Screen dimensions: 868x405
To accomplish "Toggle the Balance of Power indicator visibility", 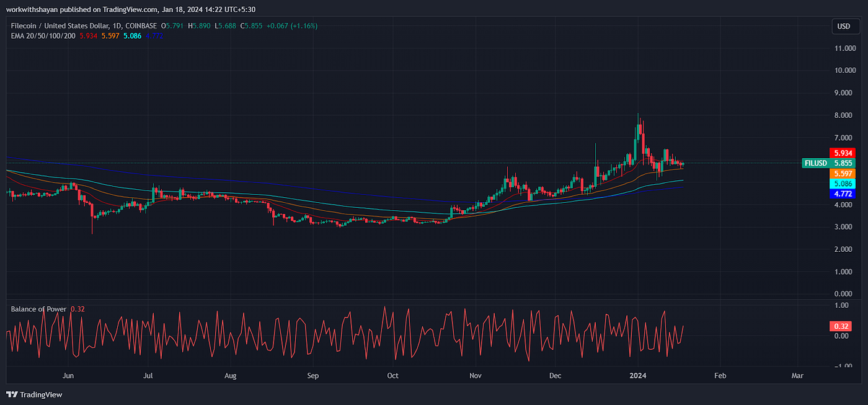I will [x=37, y=308].
